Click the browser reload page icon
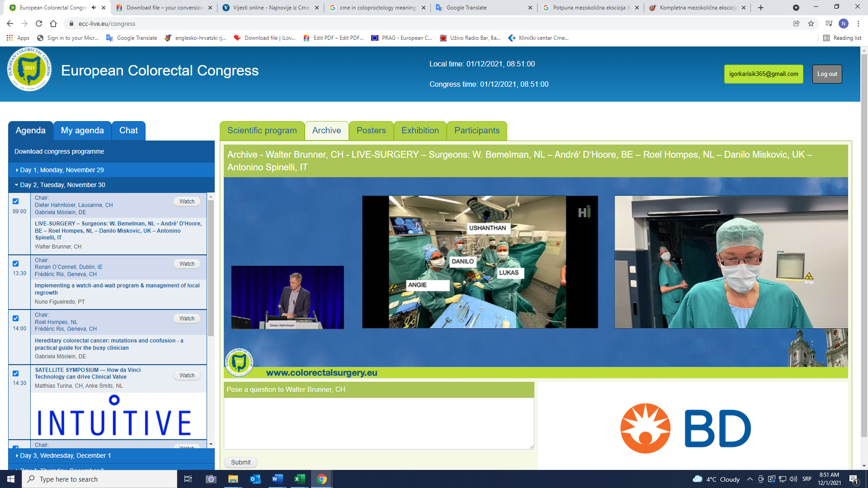 coord(39,23)
